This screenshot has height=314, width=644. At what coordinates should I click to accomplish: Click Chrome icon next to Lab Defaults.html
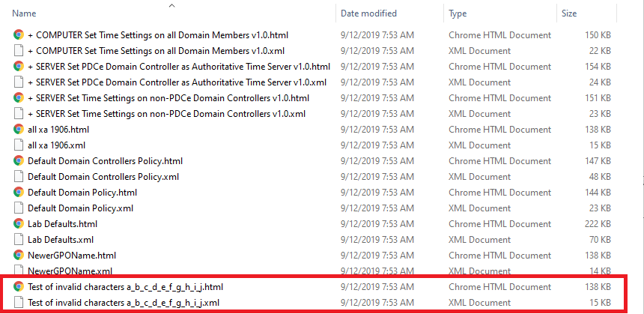tap(18, 224)
